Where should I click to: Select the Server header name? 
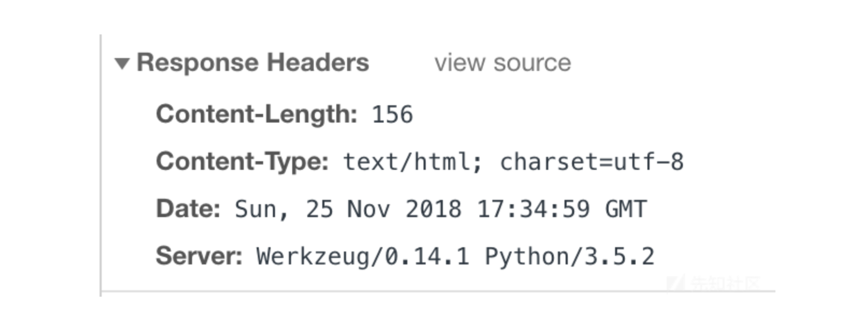pos(199,256)
